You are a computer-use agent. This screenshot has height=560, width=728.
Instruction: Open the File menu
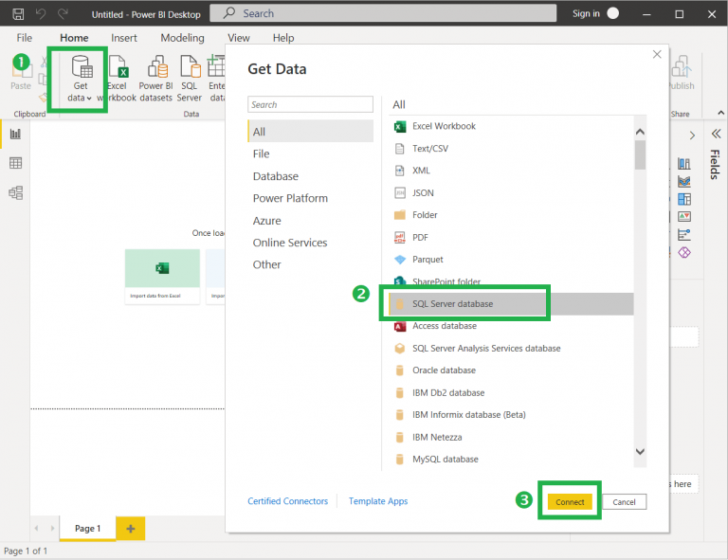(x=25, y=38)
